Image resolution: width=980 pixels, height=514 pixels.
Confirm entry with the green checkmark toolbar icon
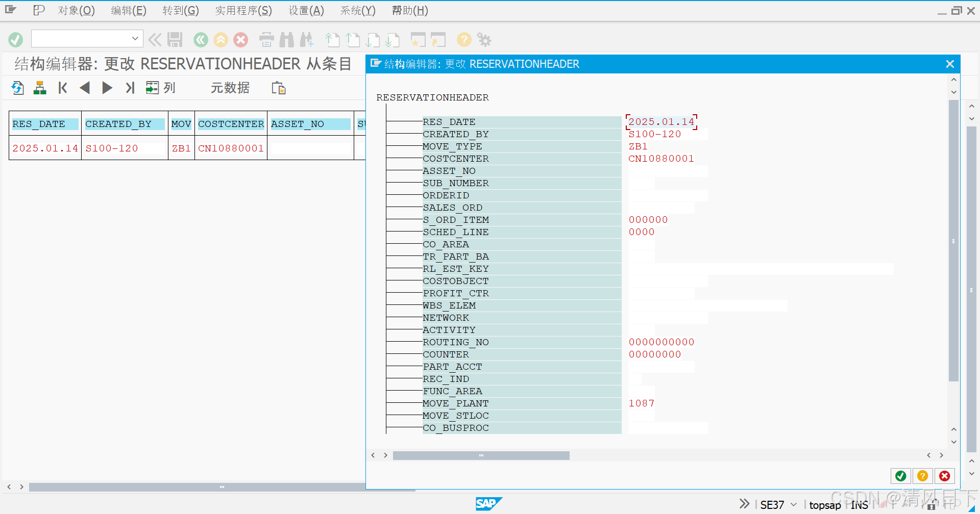15,39
